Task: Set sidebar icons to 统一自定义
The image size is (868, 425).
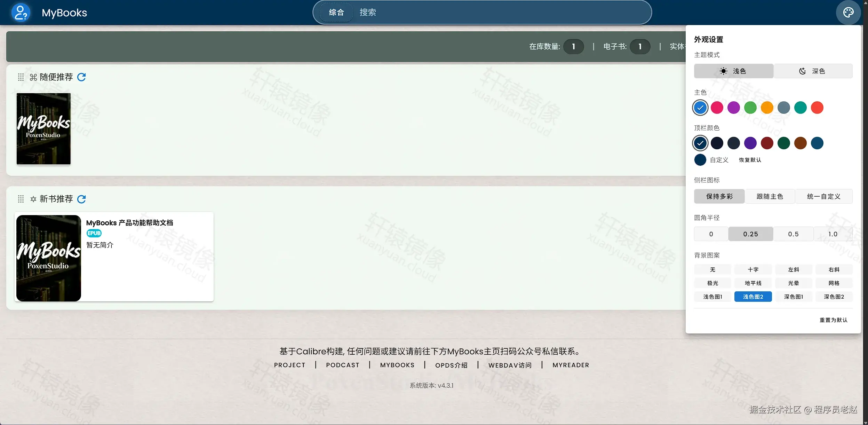Action: (x=823, y=196)
